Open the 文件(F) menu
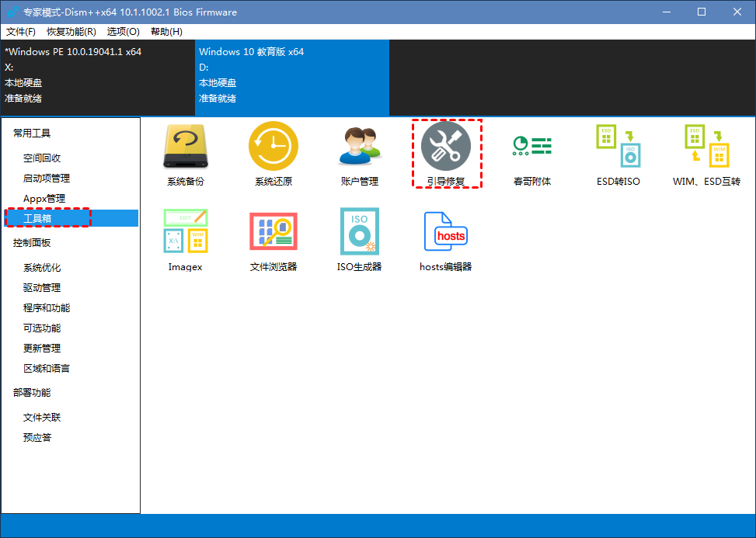 [21, 32]
